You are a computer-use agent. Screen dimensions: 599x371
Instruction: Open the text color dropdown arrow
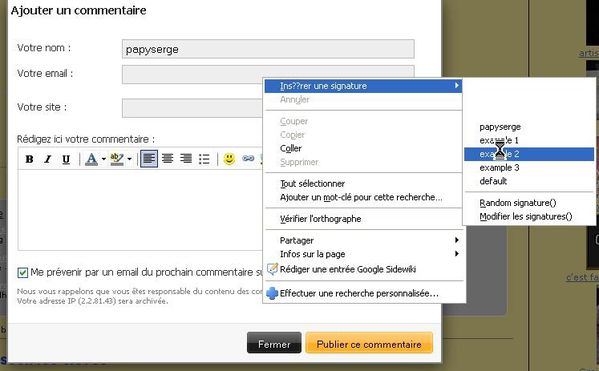click(x=104, y=159)
